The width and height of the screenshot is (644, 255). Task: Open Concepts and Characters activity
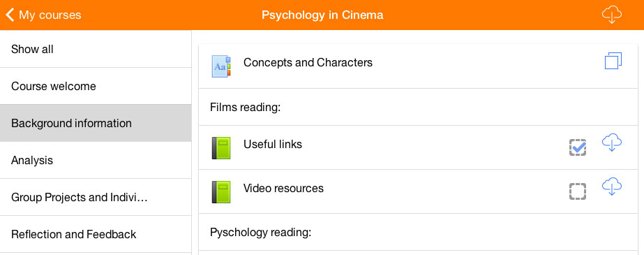point(308,62)
